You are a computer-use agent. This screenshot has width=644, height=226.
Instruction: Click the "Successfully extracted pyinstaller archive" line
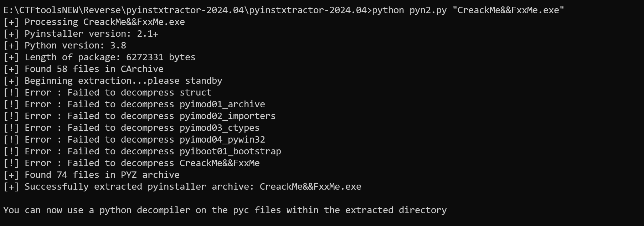[192, 187]
